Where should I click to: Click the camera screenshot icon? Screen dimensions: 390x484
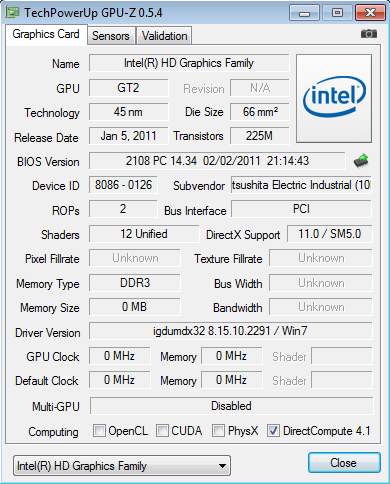click(x=369, y=34)
